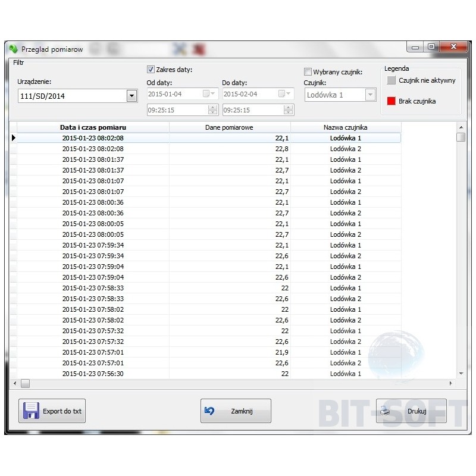Click Lodówka 2 in the 07:58:33 row
This screenshot has height=476, width=476.
pyautogui.click(x=346, y=299)
